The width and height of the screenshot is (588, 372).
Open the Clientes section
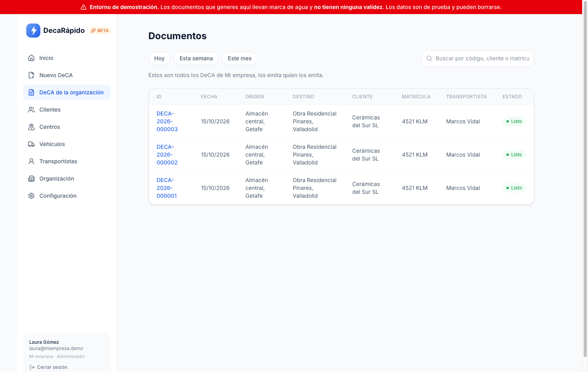[x=67, y=110]
